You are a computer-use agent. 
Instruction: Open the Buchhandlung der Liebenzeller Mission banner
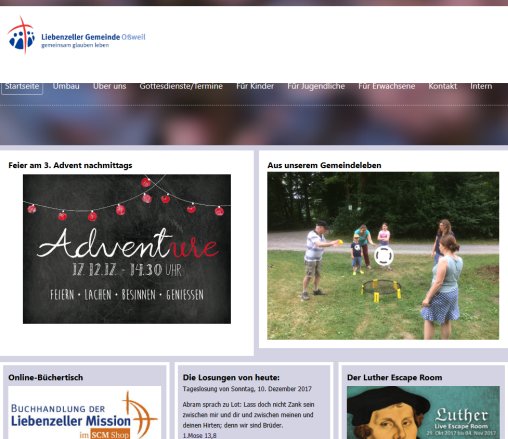pos(84,413)
